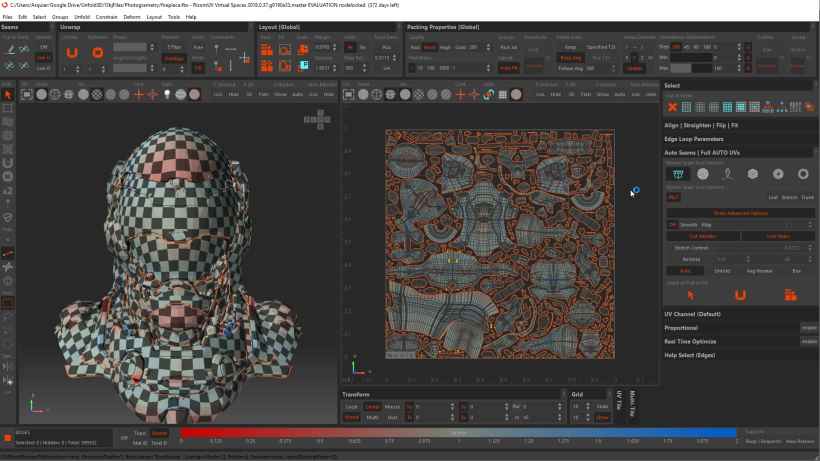Image resolution: width=820 pixels, height=461 pixels.
Task: Click the red X deselect icon in Select panel
Action: (672, 107)
